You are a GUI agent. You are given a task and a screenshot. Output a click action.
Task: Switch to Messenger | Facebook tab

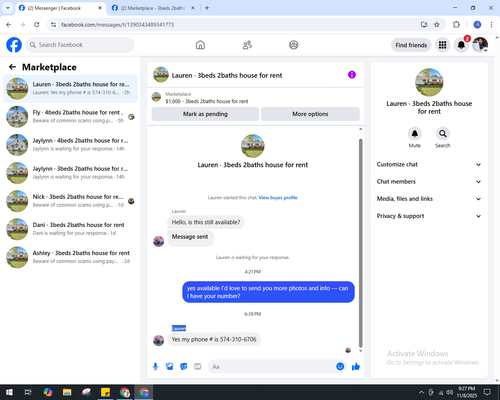[x=60, y=8]
